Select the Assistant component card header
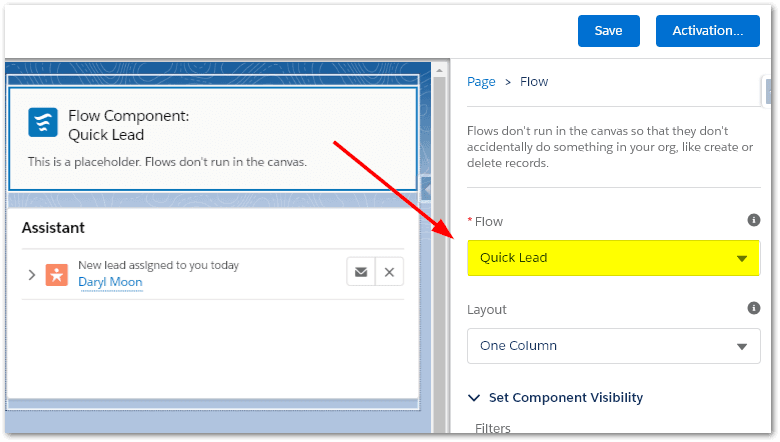 (53, 228)
